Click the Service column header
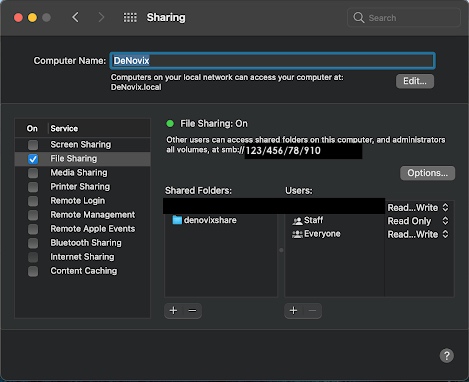Viewport: 469px width, 382px height. [x=64, y=128]
